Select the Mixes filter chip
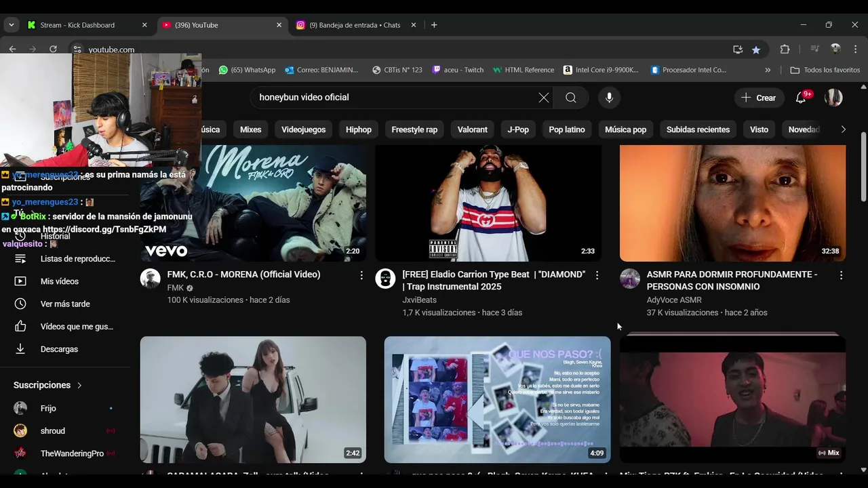868x488 pixels. [250, 129]
